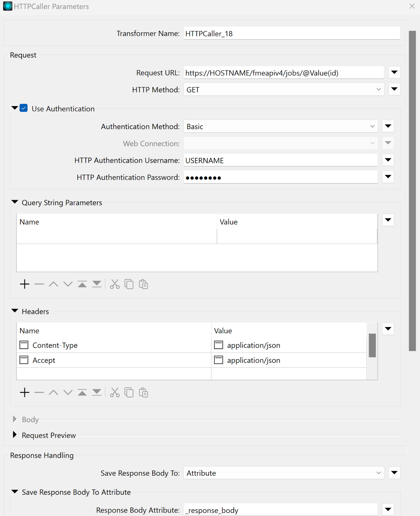The image size is (420, 516).
Task: Click the Accept header name icon box
Action: (x=24, y=360)
